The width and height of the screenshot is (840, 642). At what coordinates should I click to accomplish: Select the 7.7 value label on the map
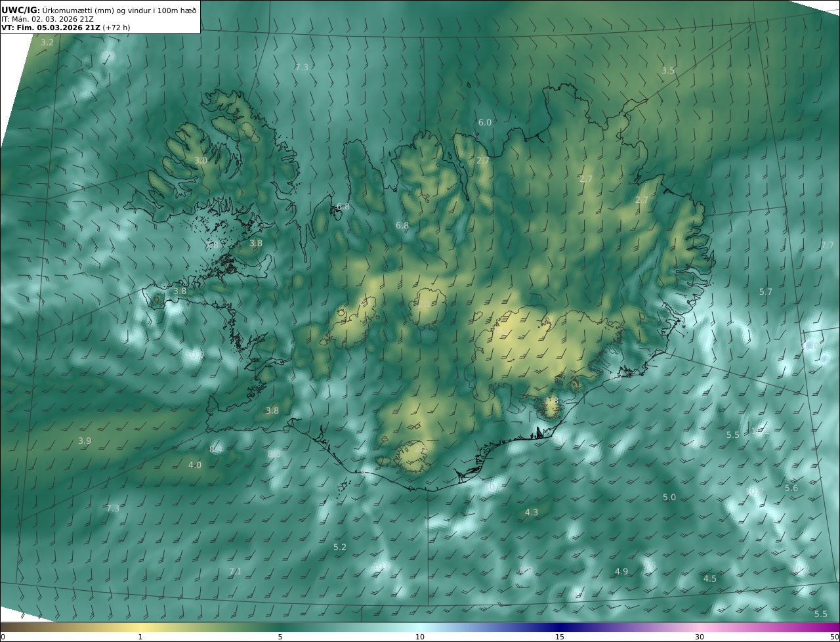tap(828, 246)
